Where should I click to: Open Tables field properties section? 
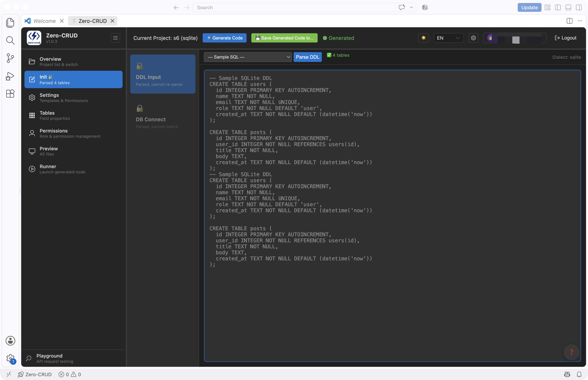pos(73,115)
